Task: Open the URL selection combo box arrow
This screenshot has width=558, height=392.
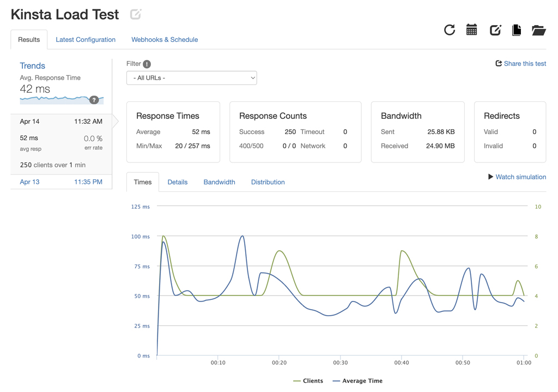Action: coord(252,77)
